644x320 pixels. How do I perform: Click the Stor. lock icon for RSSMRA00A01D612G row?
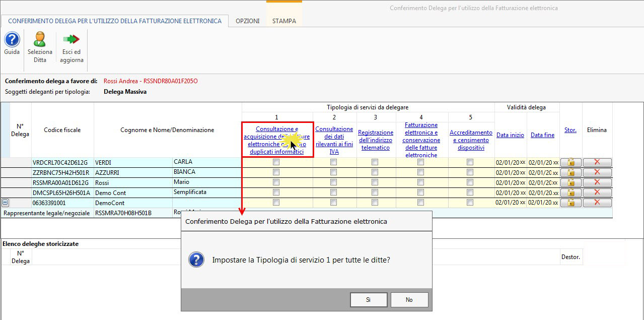point(571,182)
